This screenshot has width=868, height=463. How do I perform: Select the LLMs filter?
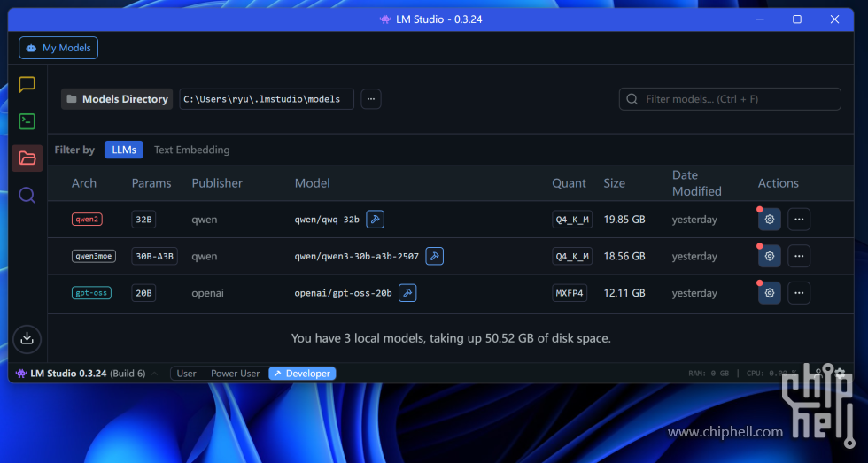(124, 150)
